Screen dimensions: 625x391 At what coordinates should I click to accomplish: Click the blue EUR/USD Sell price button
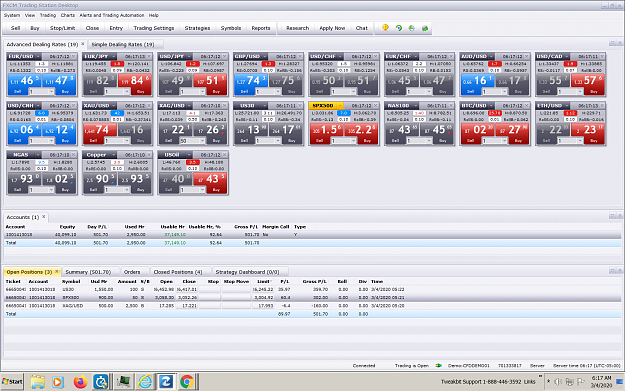tap(25, 84)
